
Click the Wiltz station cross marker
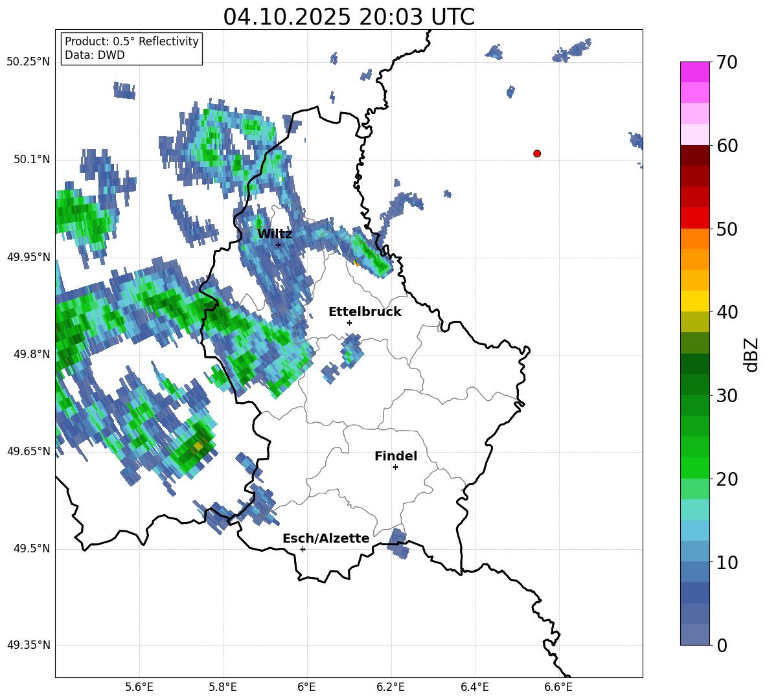pos(279,245)
